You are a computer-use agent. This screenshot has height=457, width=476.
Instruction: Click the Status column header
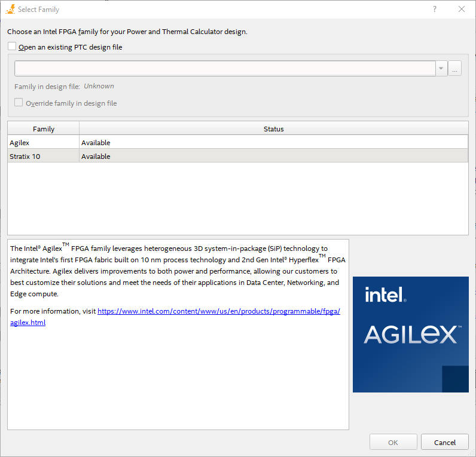[x=273, y=129]
